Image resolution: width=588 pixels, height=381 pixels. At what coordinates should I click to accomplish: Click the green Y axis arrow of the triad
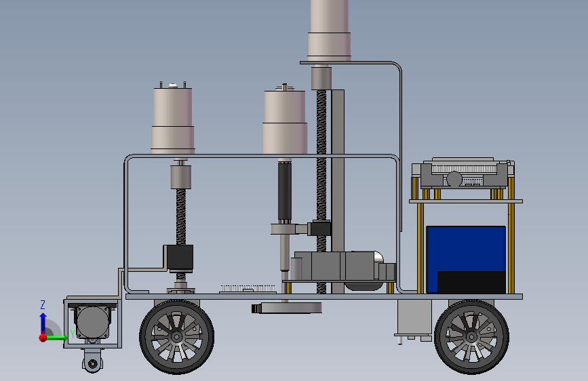tap(56, 338)
